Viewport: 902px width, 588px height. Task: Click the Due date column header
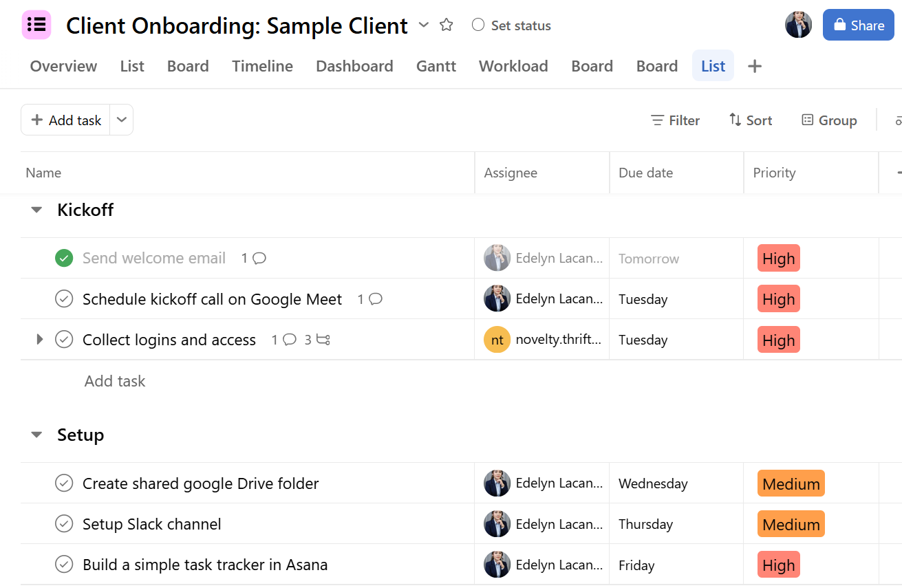(676, 173)
